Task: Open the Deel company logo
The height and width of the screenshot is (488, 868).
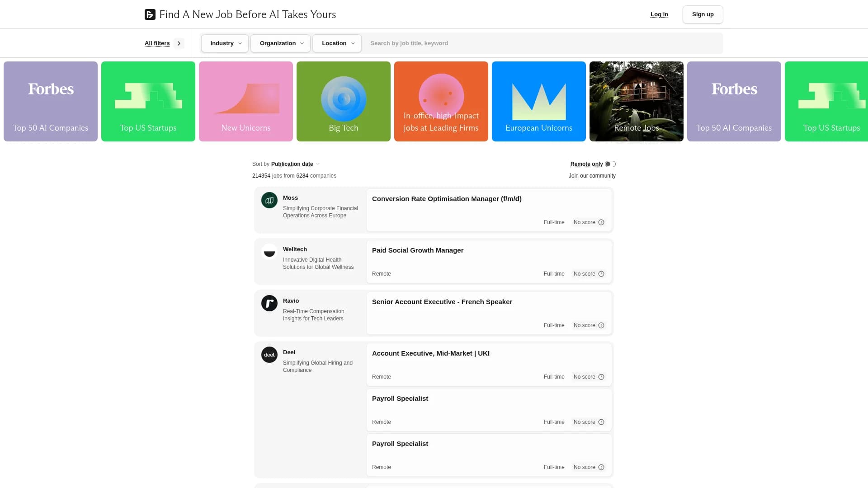Action: click(269, 355)
